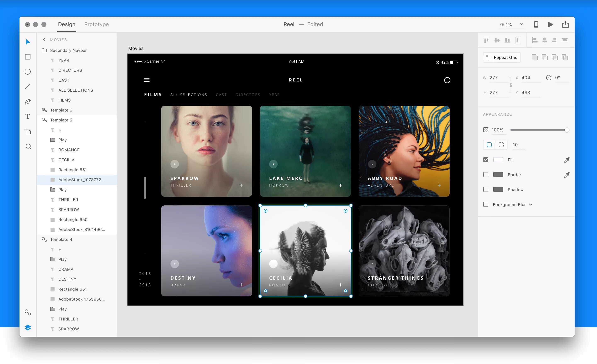Uncheck the Fill checkbox

485,160
